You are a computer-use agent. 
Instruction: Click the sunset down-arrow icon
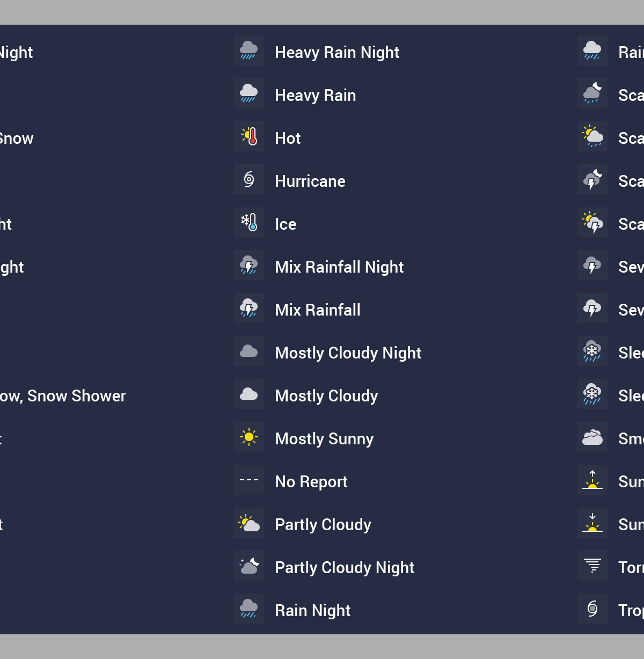[592, 523]
